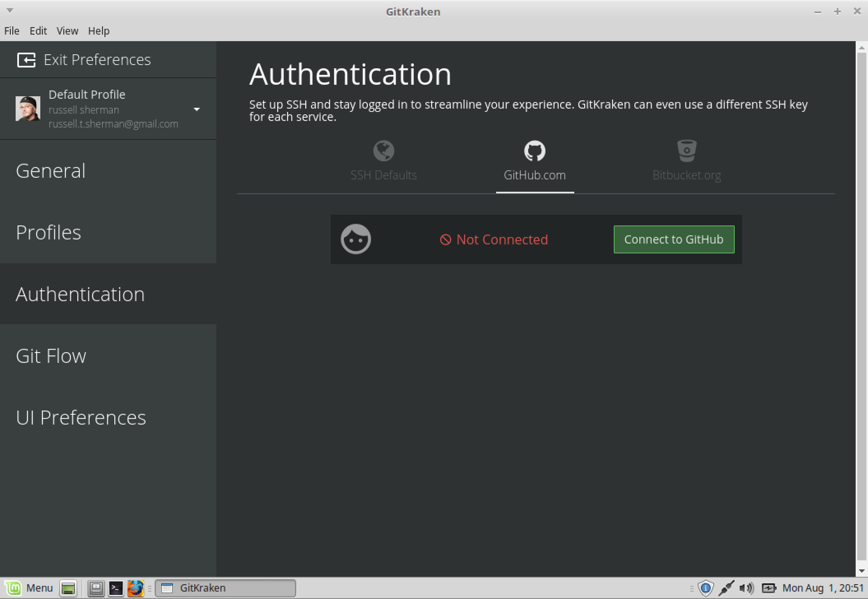
Task: Click the GitKraken taskbar window button
Action: tap(225, 588)
